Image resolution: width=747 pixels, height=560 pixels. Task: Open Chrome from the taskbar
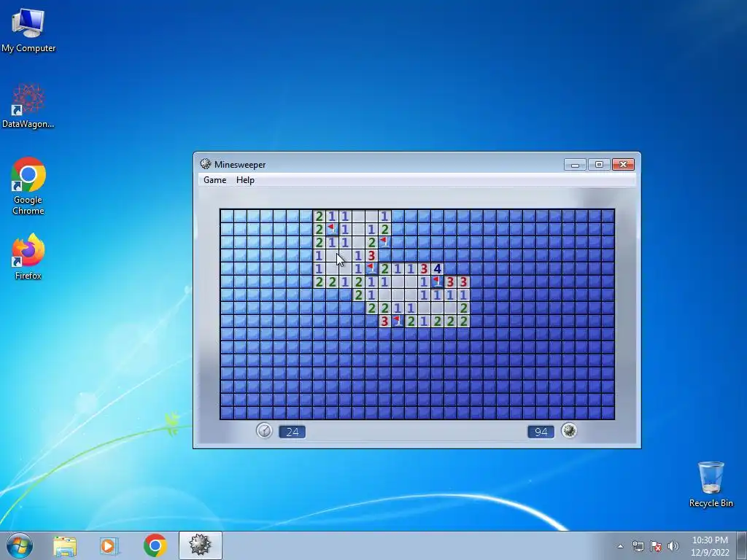pos(155,545)
